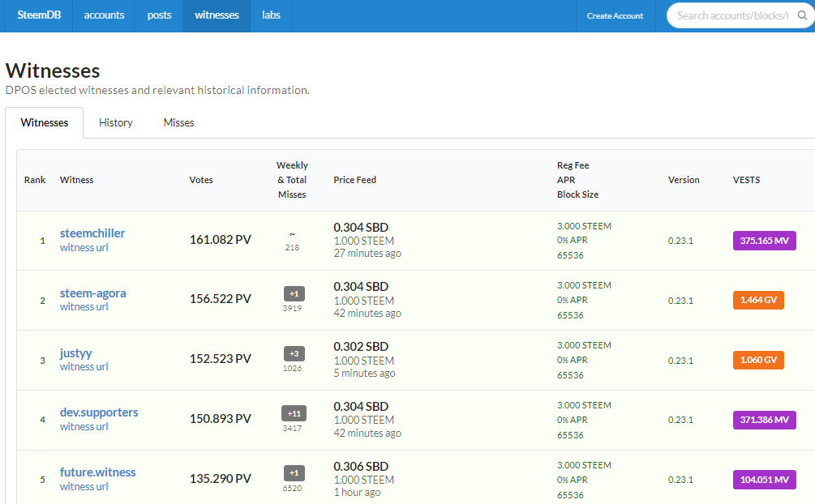Open the future.witness witness profile

pos(97,472)
